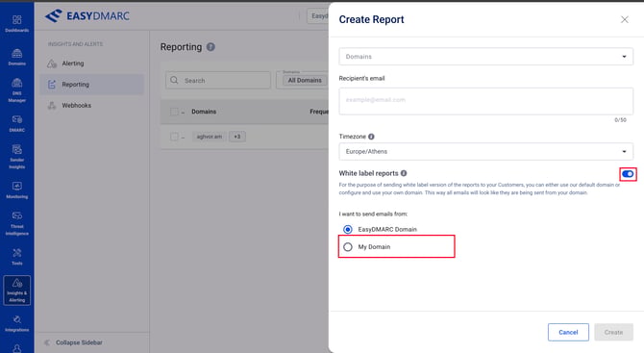Open the DMARC sidebar section
Screen dimensions: 644x353
tap(17, 123)
